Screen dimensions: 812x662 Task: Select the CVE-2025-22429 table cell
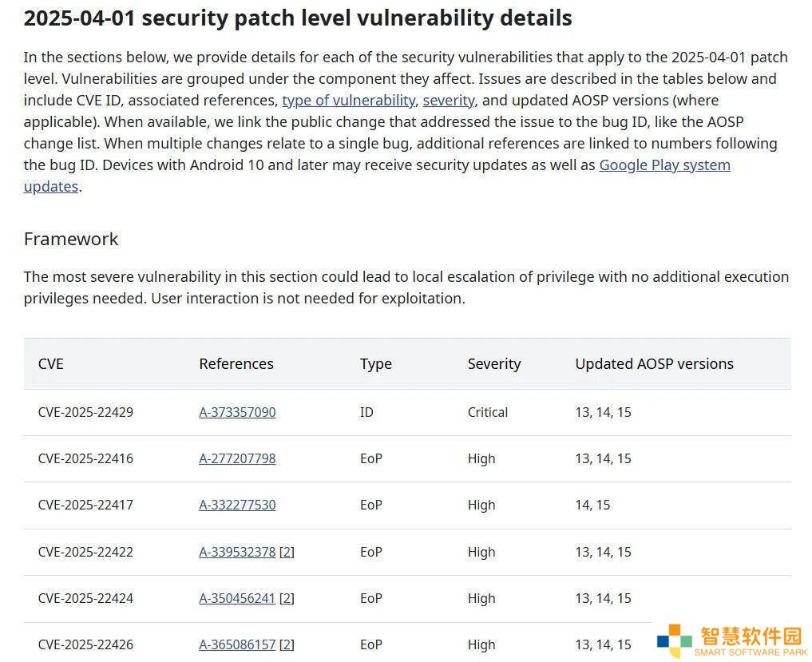tap(85, 412)
